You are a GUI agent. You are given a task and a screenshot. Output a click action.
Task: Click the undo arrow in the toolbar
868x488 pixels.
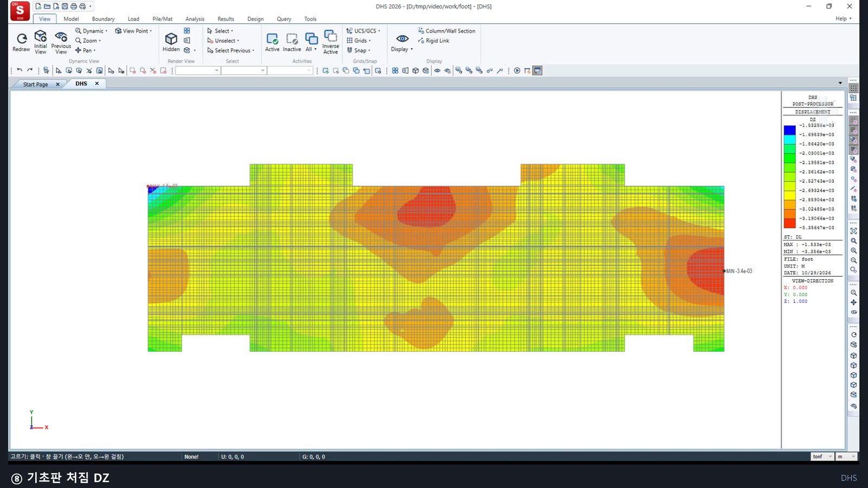click(x=20, y=70)
